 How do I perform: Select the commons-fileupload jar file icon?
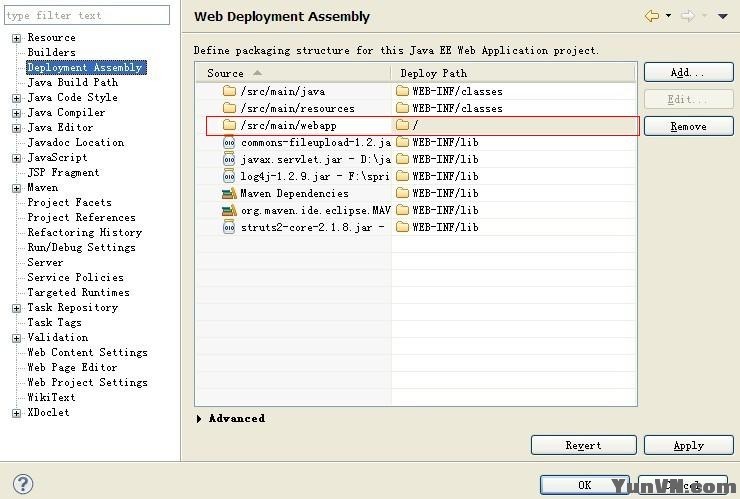(x=229, y=143)
